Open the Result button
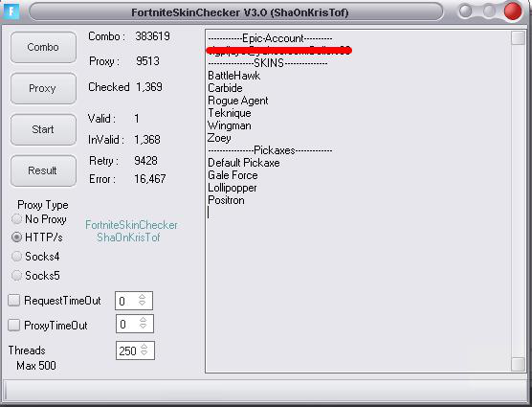This screenshot has height=407, width=532. tap(43, 170)
